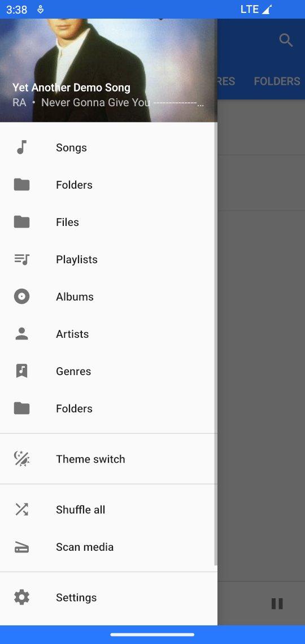The image size is (305, 644).
Task: Tap the album art header image
Action: (108, 70)
